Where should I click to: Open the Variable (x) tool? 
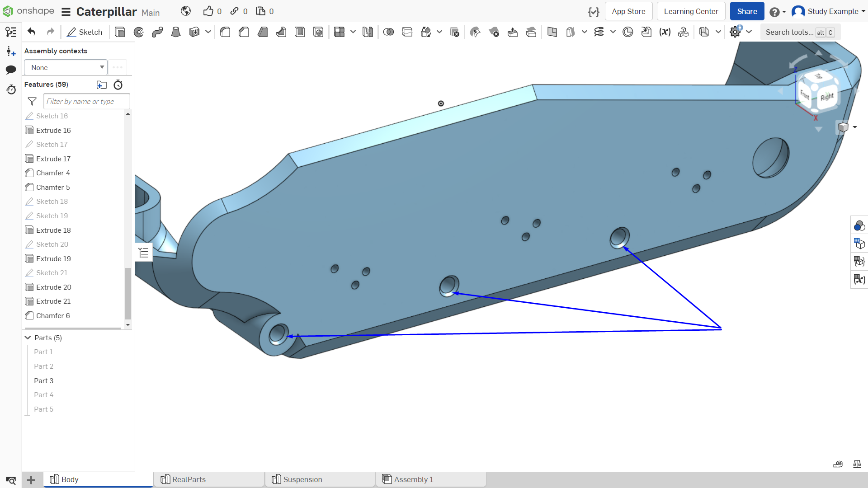665,32
